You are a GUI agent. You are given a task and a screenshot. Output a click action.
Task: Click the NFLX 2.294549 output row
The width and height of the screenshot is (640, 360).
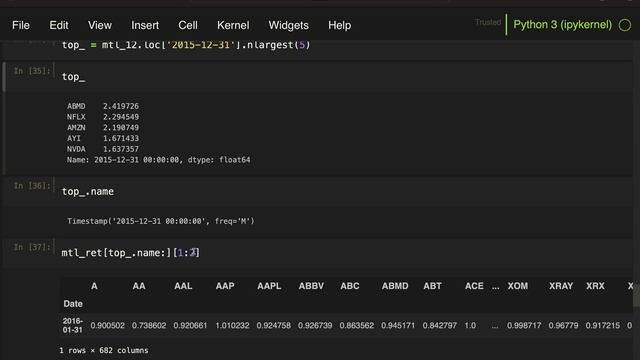pos(103,117)
